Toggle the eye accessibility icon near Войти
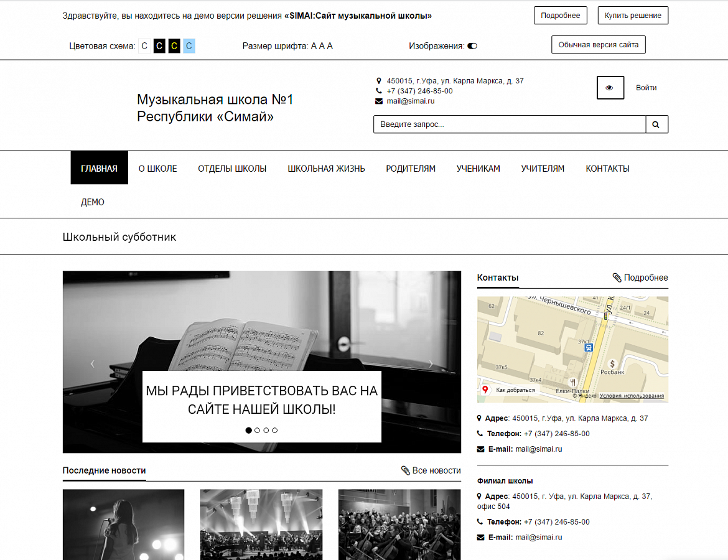728x560 pixels. tap(609, 88)
